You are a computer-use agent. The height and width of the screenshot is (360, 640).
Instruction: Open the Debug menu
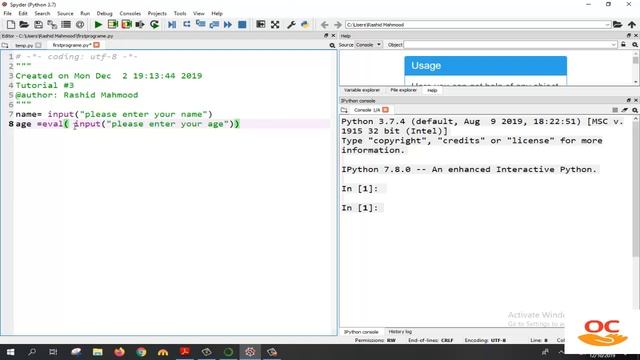pos(104,13)
